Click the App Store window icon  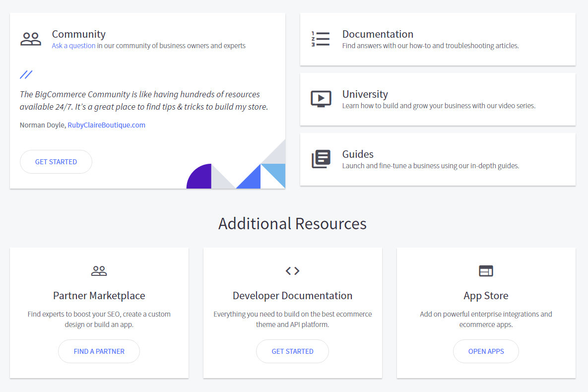coord(486,271)
